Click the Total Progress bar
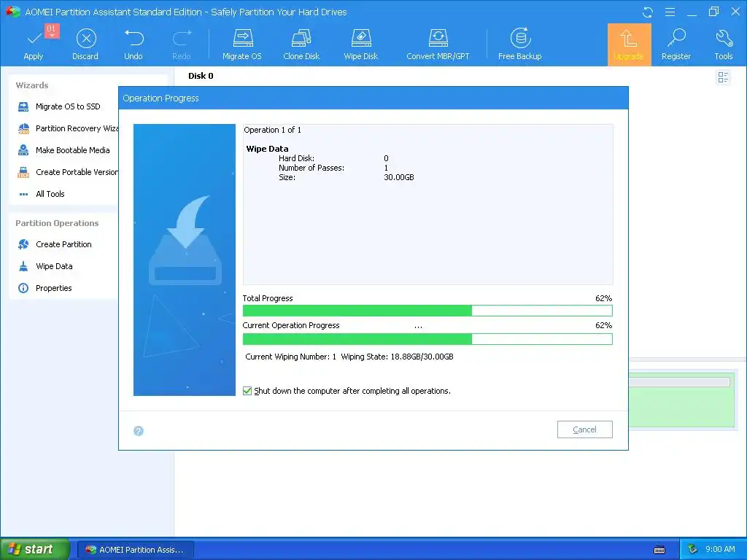The width and height of the screenshot is (747, 560). tap(427, 311)
